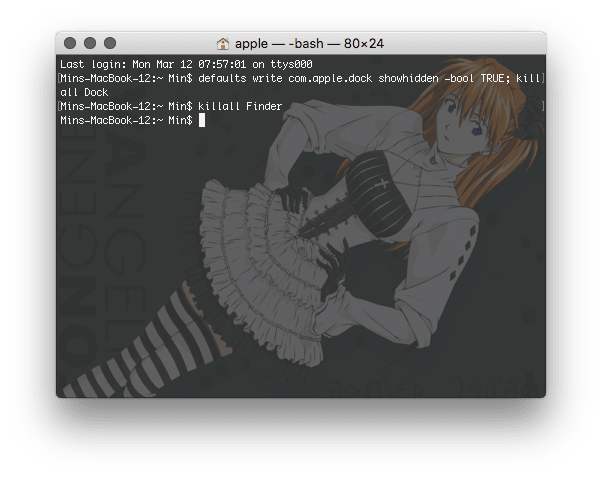Click the wrapped "all Dock" line
Viewport: 602px width, 478px height.
point(84,93)
